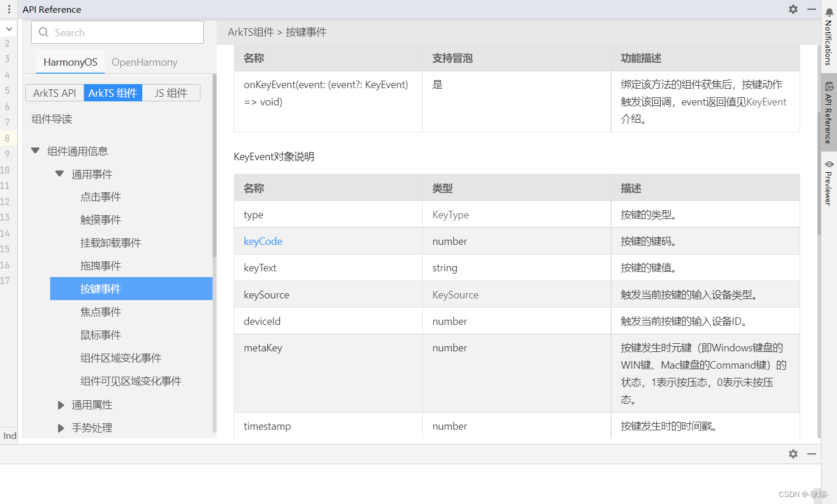Click the search magnifier icon

pos(44,32)
